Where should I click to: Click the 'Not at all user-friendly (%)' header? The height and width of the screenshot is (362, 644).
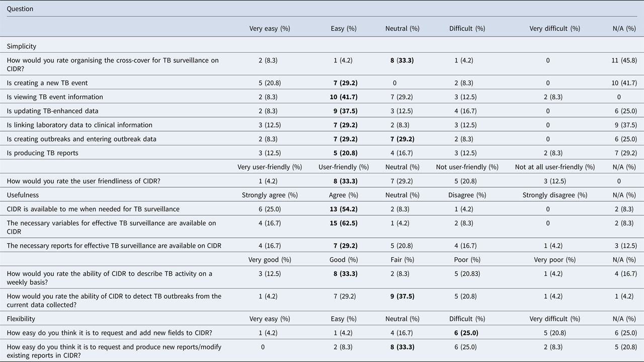pos(554,167)
